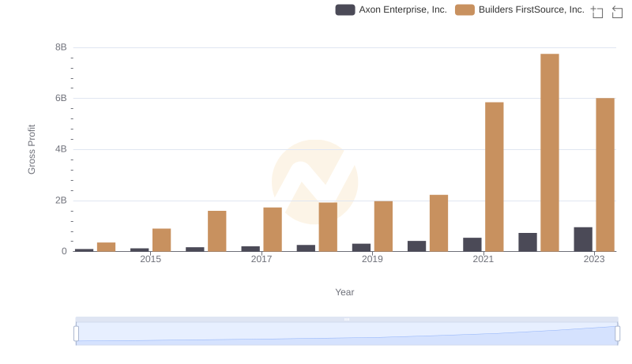Click the 2023 Axon Enterprise bar
The height and width of the screenshot is (364, 632).
tap(583, 239)
